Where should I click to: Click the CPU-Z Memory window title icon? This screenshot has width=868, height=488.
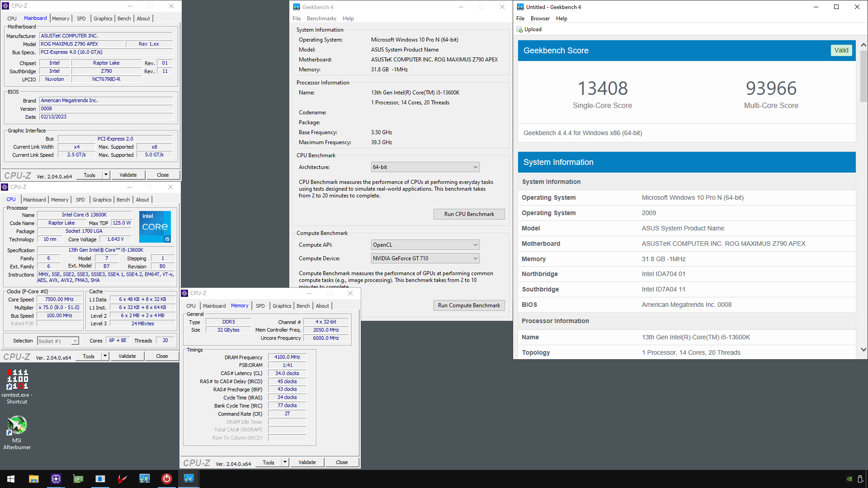pos(184,293)
